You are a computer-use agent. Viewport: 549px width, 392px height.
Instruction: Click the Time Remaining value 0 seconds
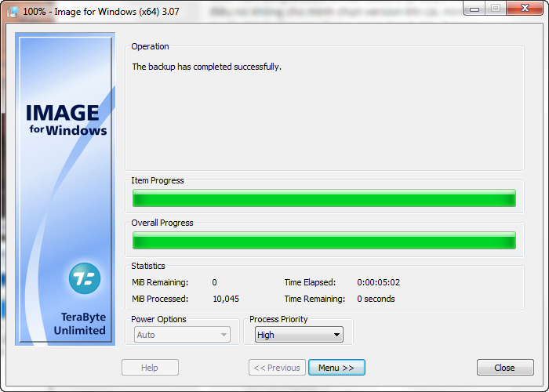click(x=376, y=299)
